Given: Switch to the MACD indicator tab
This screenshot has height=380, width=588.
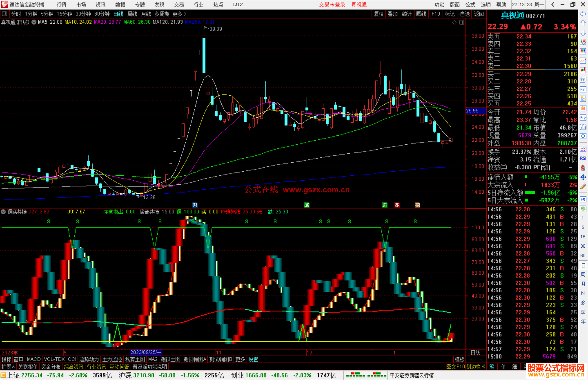Looking at the screenshot, I should pos(33,359).
